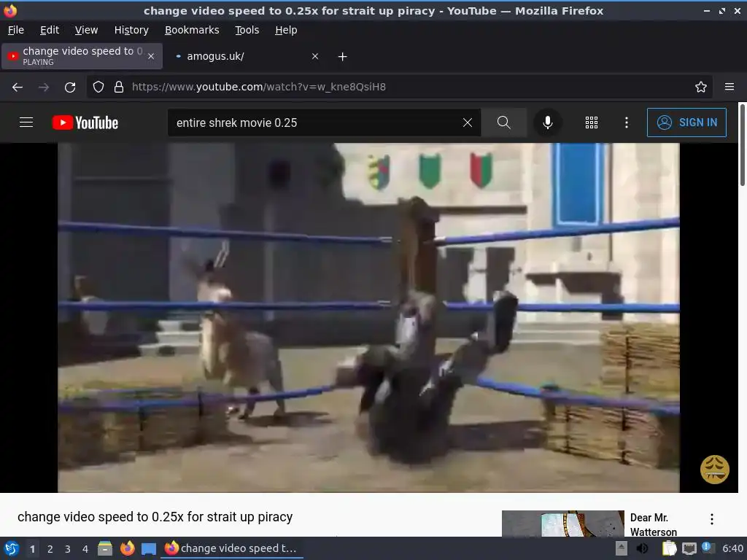The image size is (747, 560).
Task: Open the Firefox application menu
Action: 729,87
